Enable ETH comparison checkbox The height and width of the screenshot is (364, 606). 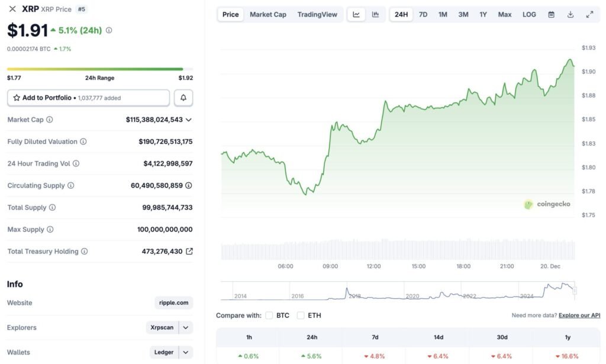[301, 315]
